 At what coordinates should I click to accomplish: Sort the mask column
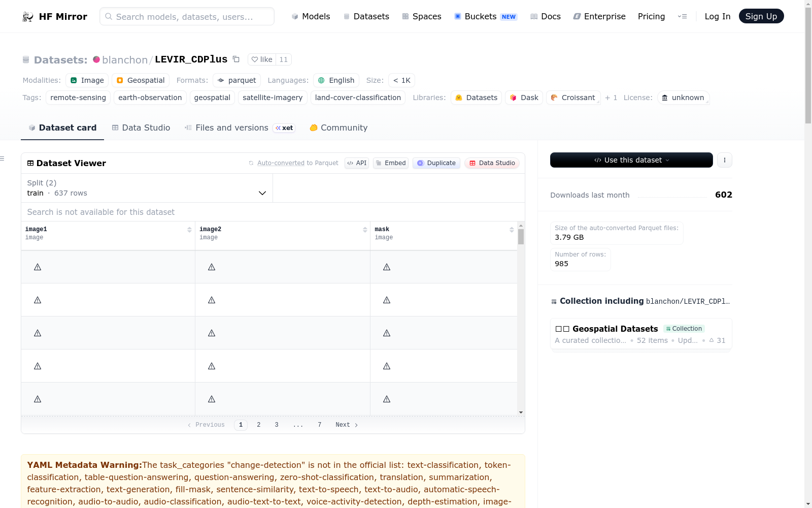[x=512, y=230]
